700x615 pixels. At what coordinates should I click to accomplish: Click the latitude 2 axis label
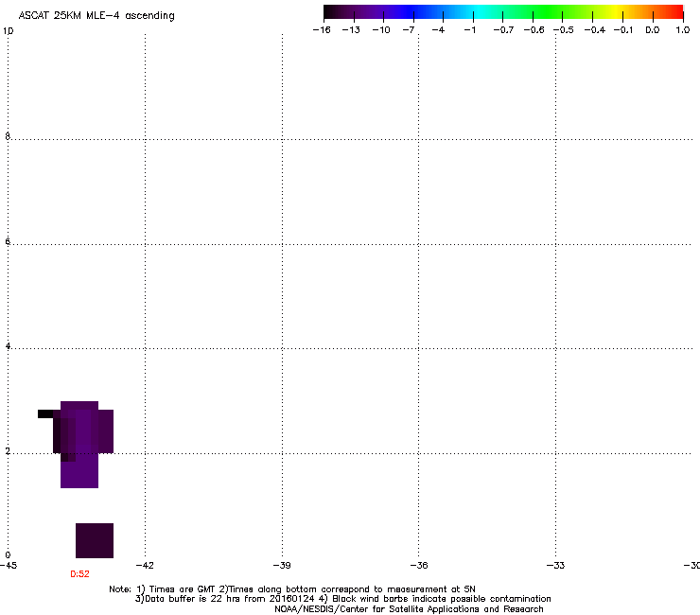pyautogui.click(x=8, y=450)
